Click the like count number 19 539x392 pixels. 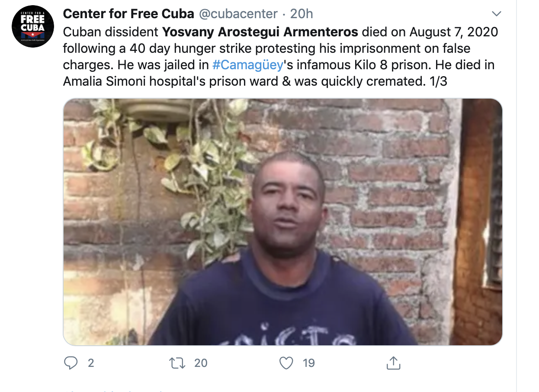pyautogui.click(x=308, y=363)
